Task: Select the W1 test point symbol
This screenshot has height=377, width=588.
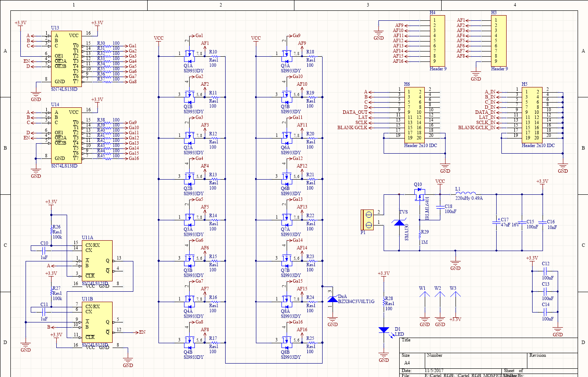Action: tap(424, 294)
